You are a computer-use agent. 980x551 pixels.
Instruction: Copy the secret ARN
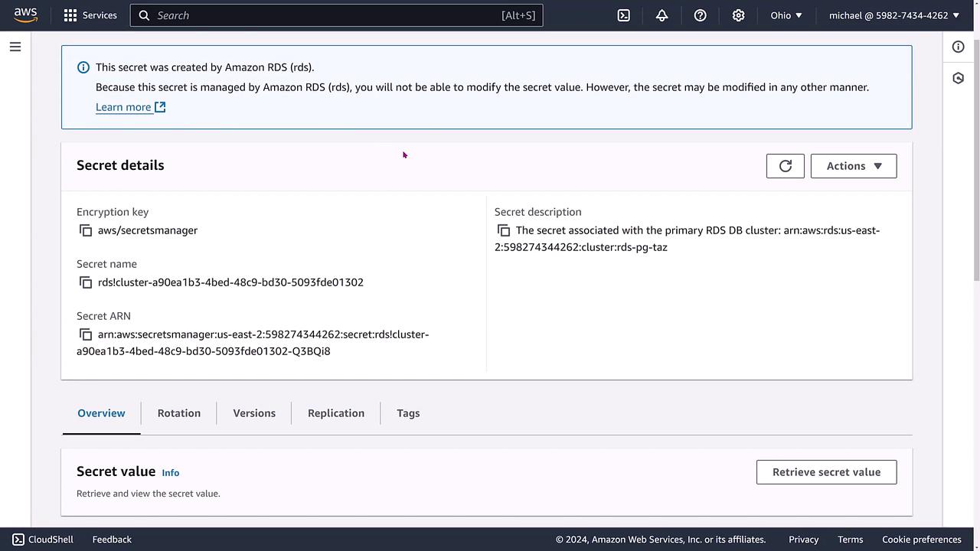[x=86, y=334]
